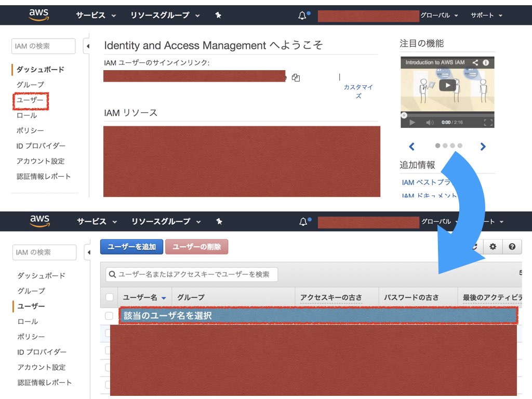Select ダッシュボード in the upper sidebar
The image size is (532, 399).
[41, 70]
